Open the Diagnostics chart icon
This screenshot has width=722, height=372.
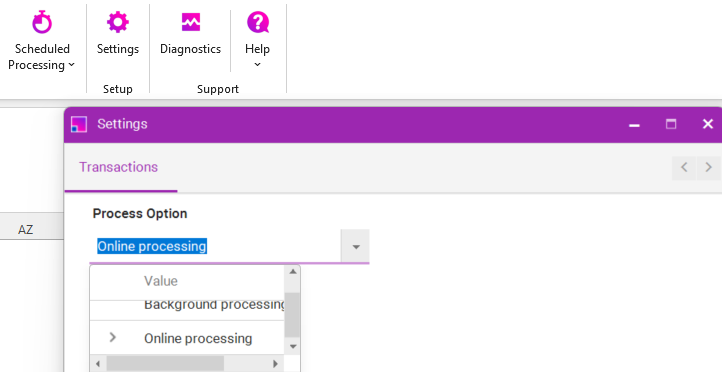[191, 22]
